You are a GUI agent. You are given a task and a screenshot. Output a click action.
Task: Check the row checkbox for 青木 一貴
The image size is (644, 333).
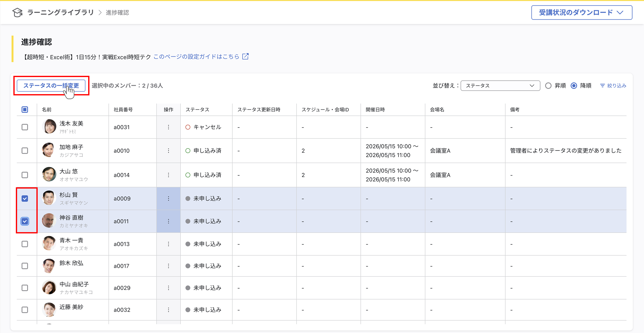tap(25, 244)
